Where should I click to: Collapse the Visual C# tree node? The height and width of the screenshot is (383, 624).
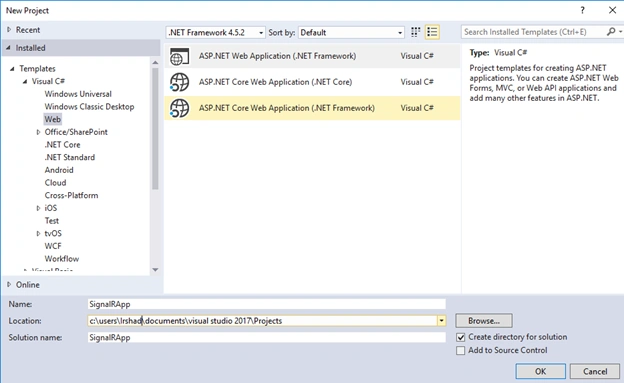point(25,81)
